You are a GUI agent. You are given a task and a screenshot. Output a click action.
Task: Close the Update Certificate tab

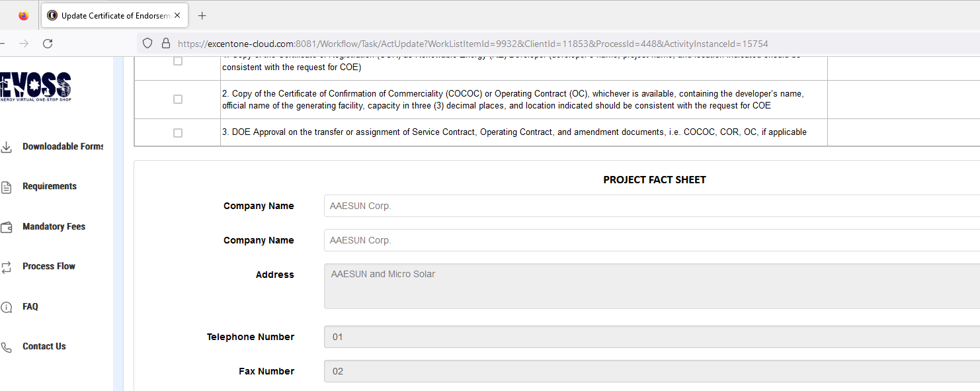tap(177, 15)
